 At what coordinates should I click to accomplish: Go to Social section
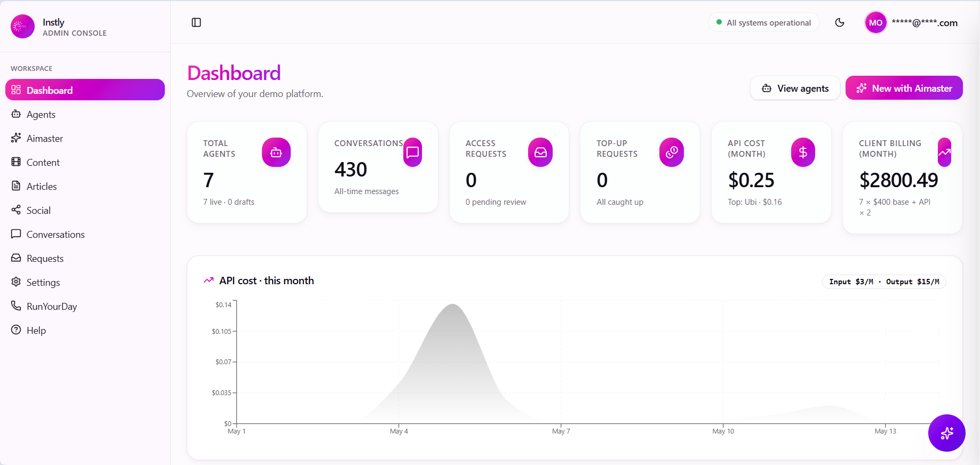point(85,210)
